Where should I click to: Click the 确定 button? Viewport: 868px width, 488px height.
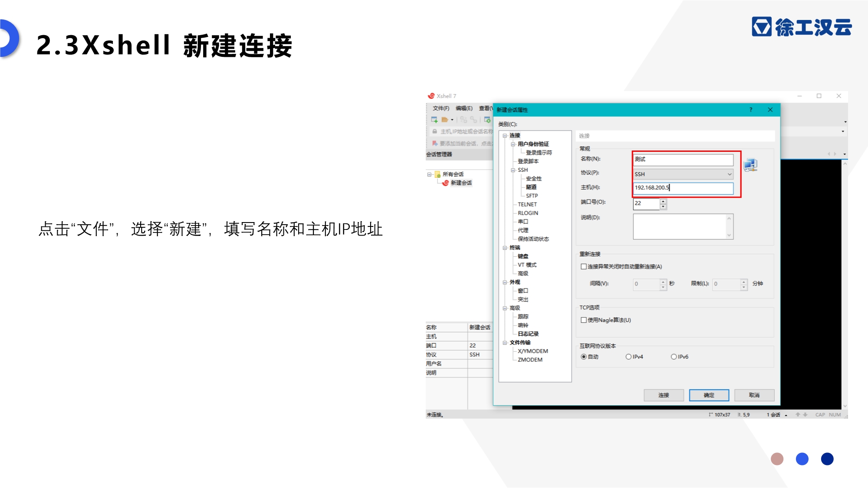(709, 395)
